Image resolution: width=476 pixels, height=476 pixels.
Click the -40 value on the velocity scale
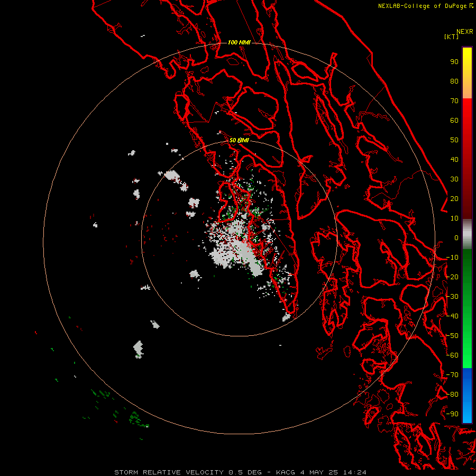point(452,316)
